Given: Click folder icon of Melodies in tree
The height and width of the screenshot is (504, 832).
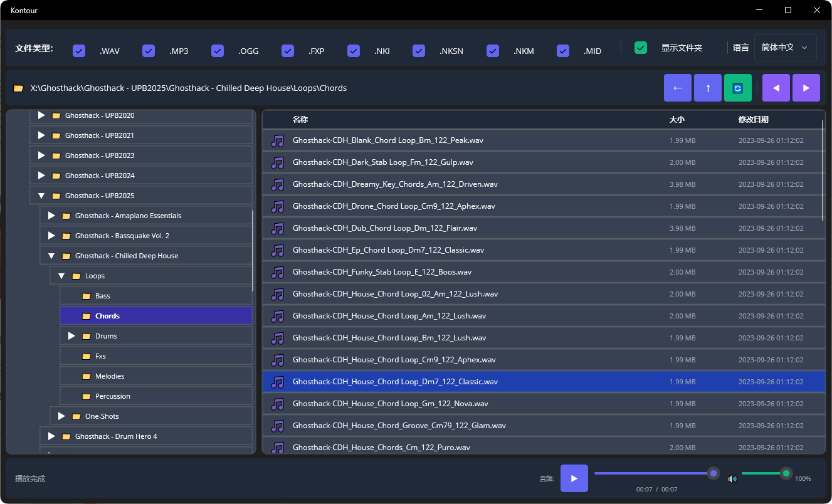Looking at the screenshot, I should 87,376.
